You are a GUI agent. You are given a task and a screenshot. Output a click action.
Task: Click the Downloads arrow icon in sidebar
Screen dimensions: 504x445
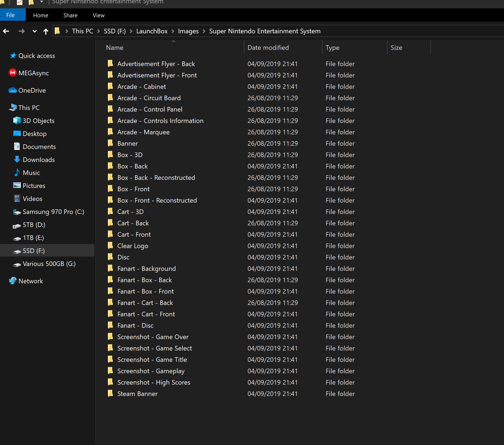click(17, 159)
